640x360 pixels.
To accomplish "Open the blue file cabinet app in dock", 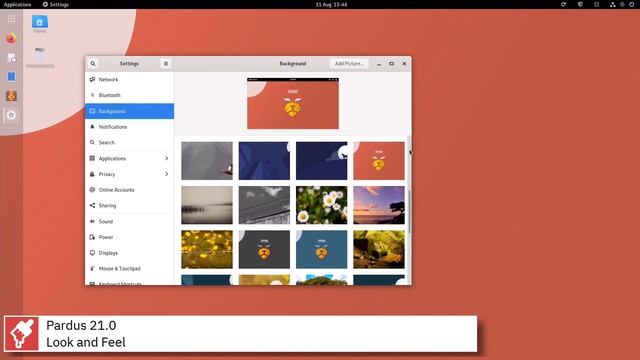I will pos(11,77).
